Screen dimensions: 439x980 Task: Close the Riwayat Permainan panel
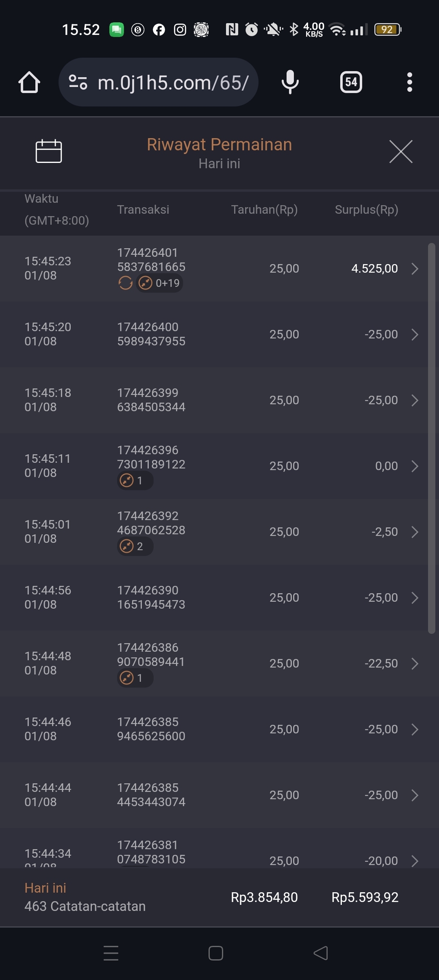400,152
